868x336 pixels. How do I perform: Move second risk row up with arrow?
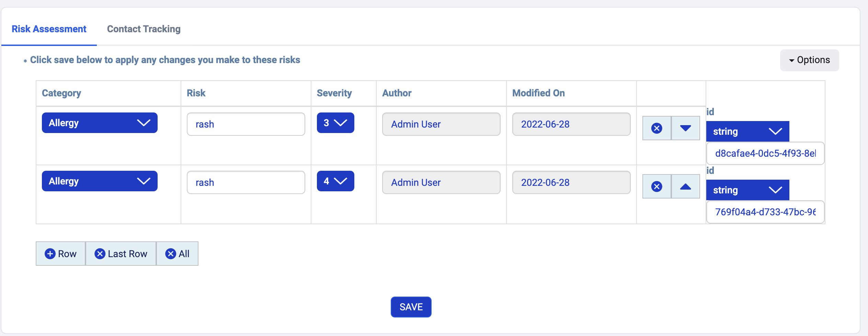click(x=685, y=187)
